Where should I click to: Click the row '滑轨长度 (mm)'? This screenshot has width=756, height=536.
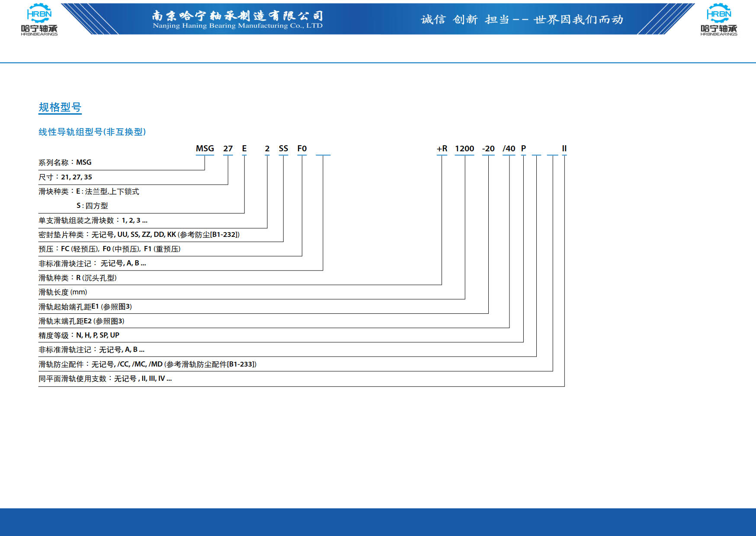[63, 292]
